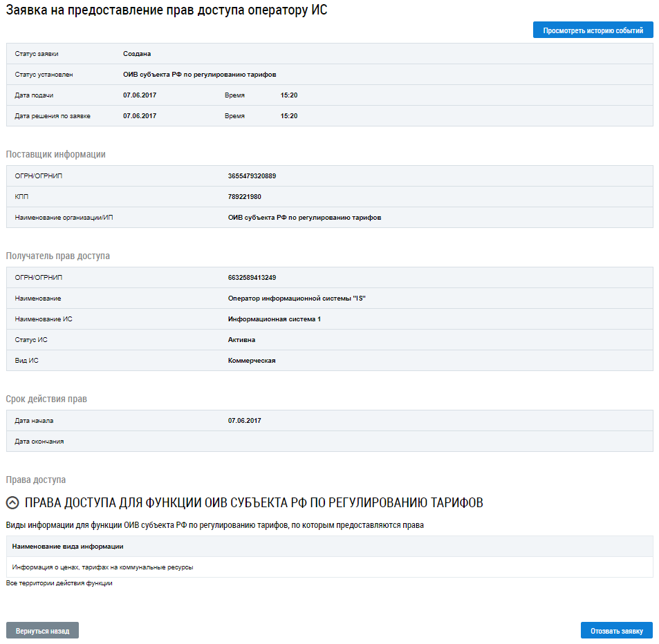Screen dimensions: 659x644
Task: Select the Вид ИС value Коммерческая
Action: [x=251, y=361]
